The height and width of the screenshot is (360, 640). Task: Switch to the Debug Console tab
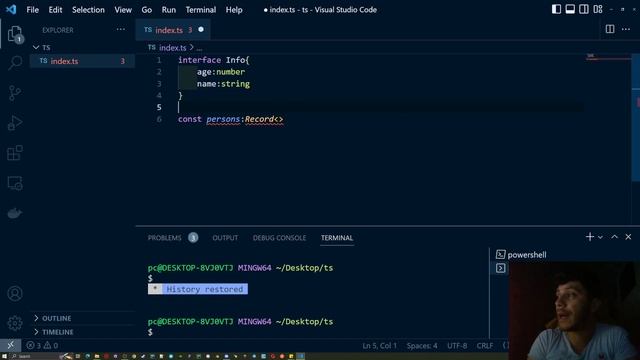(279, 238)
